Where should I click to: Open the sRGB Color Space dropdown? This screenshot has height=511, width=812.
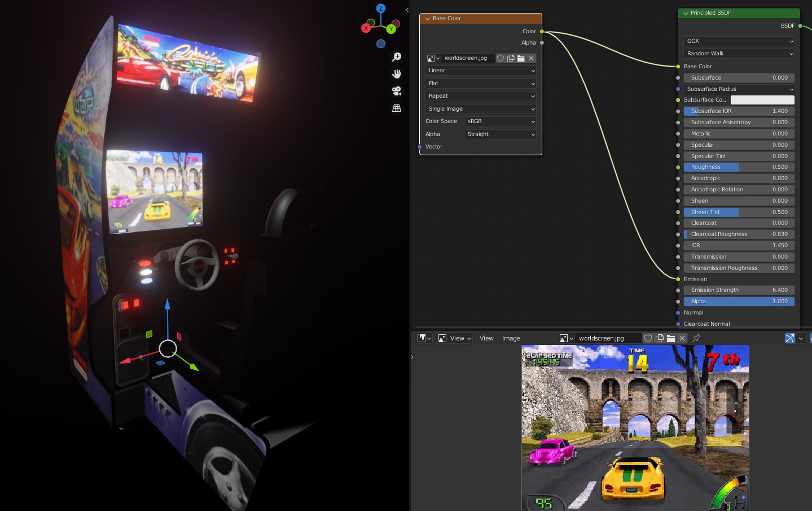(499, 121)
